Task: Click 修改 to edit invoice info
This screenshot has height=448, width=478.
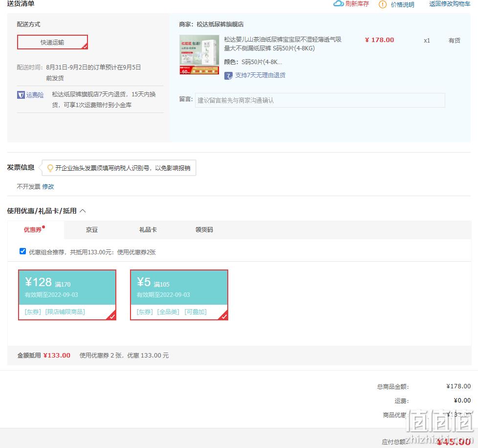Action: [x=48, y=187]
